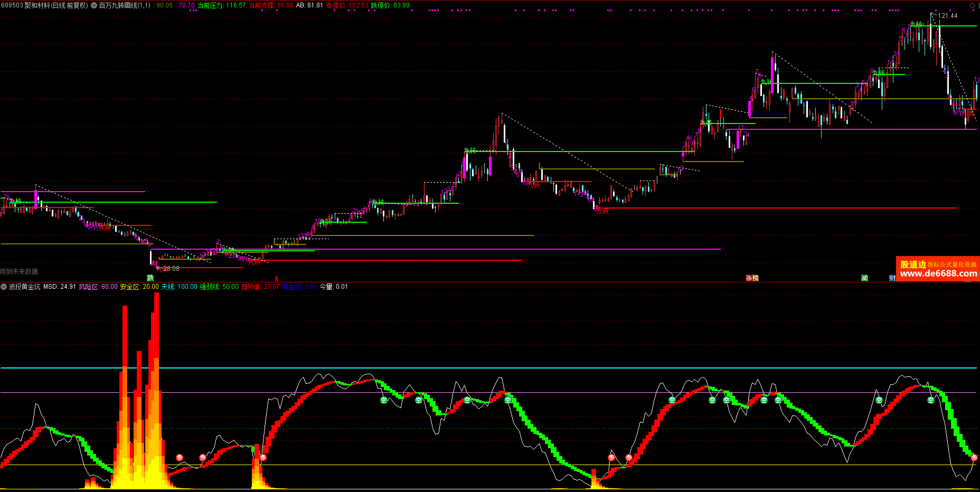The image size is (980, 492).
Task: Open the 波段黄金坑 indicator dropdown arrow
Action: click(4, 287)
